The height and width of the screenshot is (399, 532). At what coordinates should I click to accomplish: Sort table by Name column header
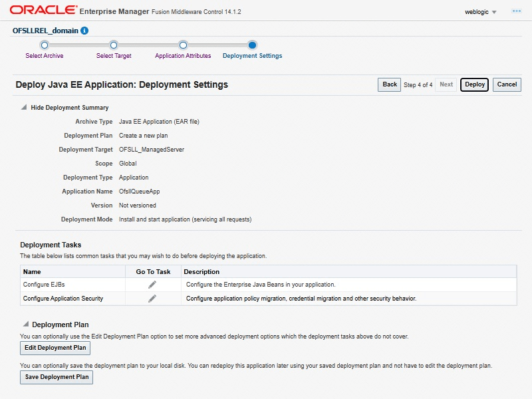click(32, 271)
